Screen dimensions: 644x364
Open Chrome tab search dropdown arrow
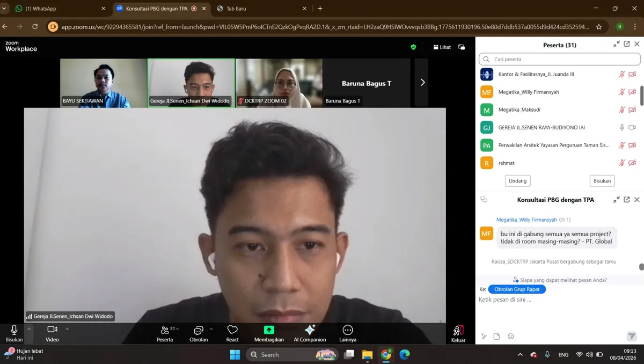4,9
